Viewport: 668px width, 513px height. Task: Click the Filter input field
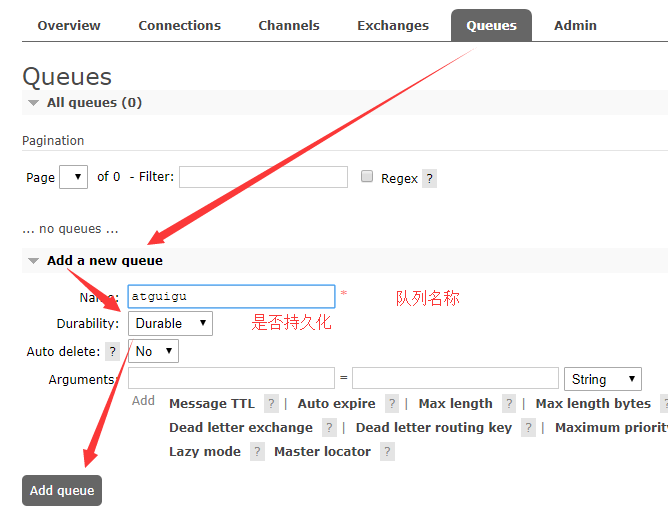pos(263,177)
